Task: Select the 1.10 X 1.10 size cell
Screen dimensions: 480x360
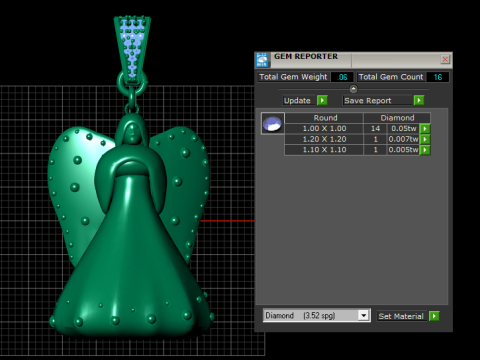Action: [324, 150]
